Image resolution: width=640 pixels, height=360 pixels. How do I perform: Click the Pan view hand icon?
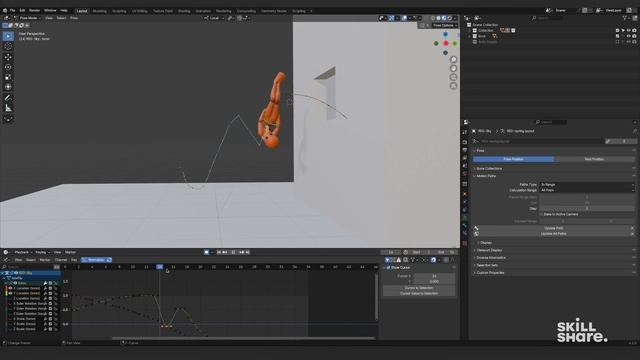pyautogui.click(x=453, y=69)
